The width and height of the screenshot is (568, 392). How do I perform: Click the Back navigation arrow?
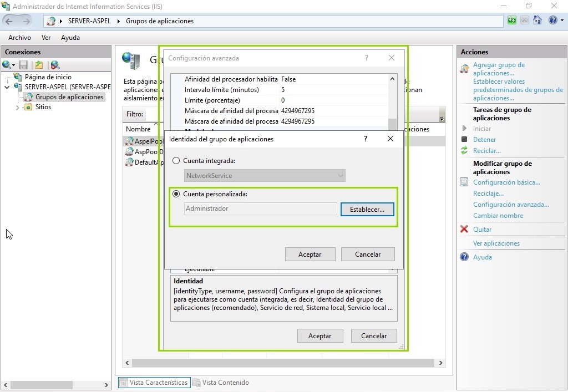tap(9, 22)
